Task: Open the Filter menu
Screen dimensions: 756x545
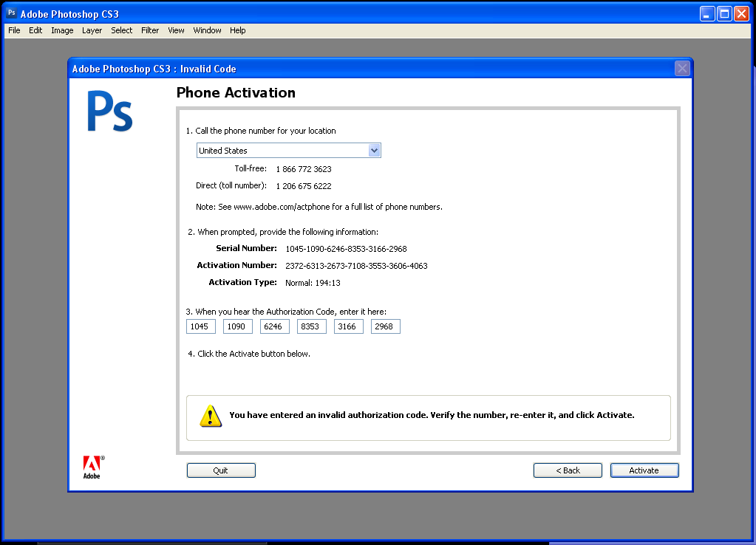Action: click(150, 30)
